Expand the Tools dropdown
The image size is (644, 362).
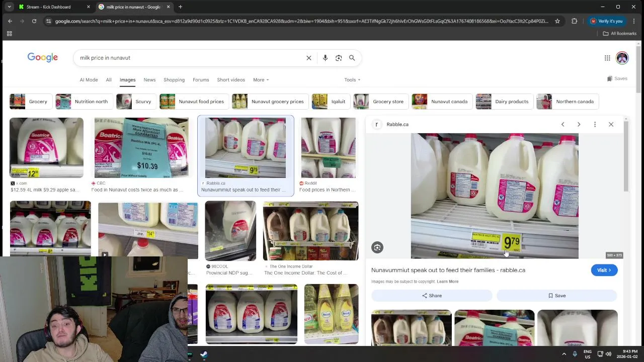click(352, 80)
